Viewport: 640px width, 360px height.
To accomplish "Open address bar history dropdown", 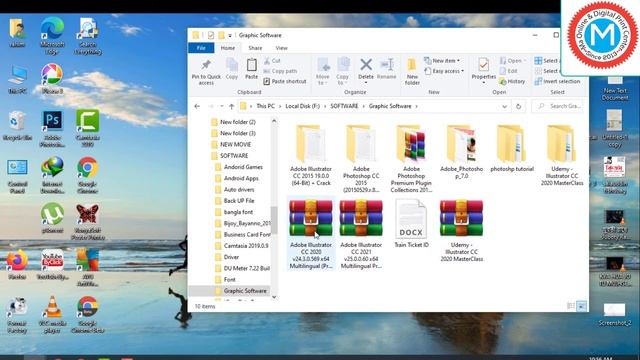I will coord(504,106).
